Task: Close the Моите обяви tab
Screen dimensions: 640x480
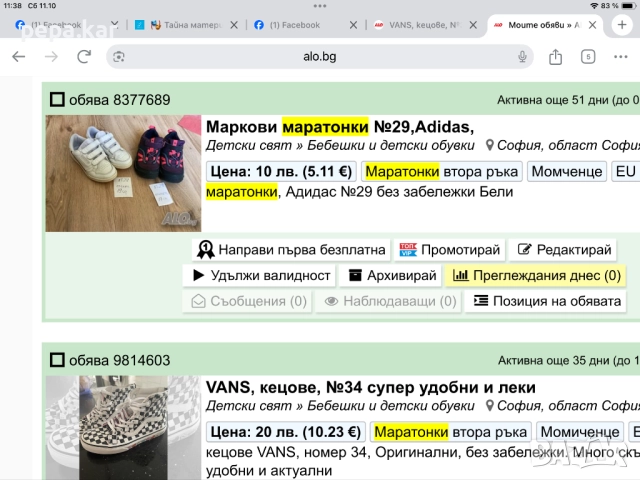Action: pos(592,25)
